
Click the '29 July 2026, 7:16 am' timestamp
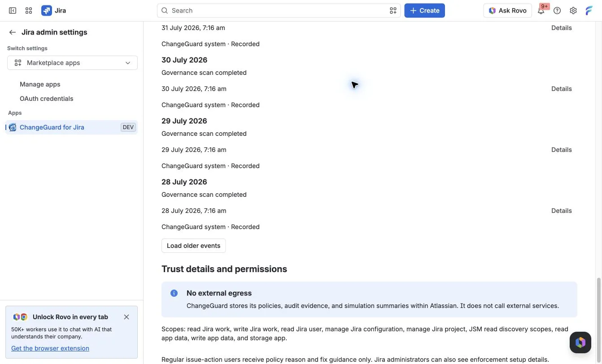click(x=194, y=150)
